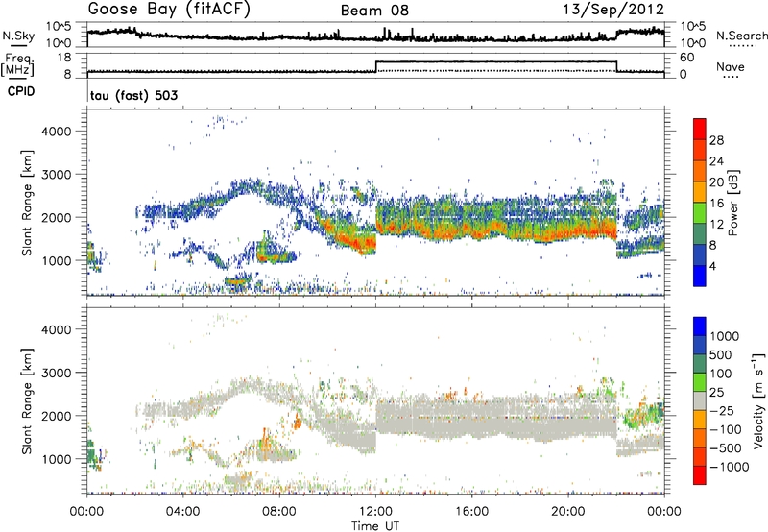Click the power color bar value '28'

(716, 140)
